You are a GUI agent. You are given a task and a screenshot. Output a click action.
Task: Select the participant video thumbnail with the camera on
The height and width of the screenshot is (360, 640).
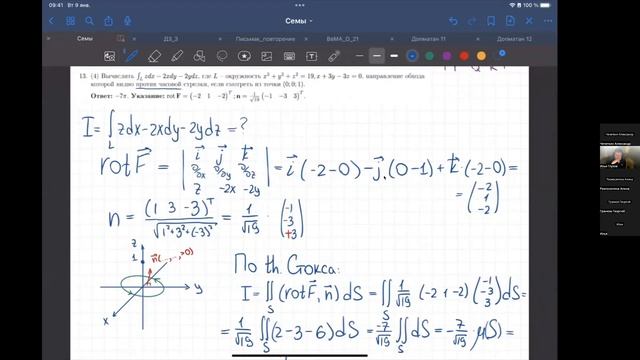point(620,157)
